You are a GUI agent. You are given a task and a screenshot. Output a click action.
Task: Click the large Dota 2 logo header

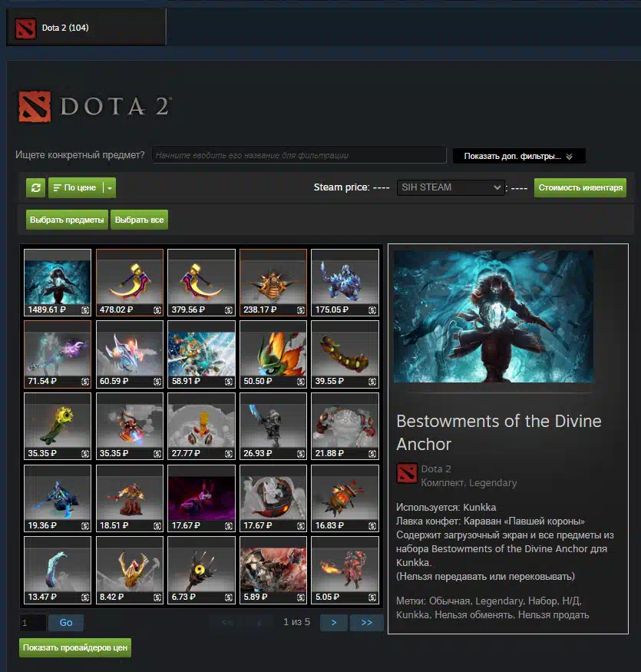[94, 106]
